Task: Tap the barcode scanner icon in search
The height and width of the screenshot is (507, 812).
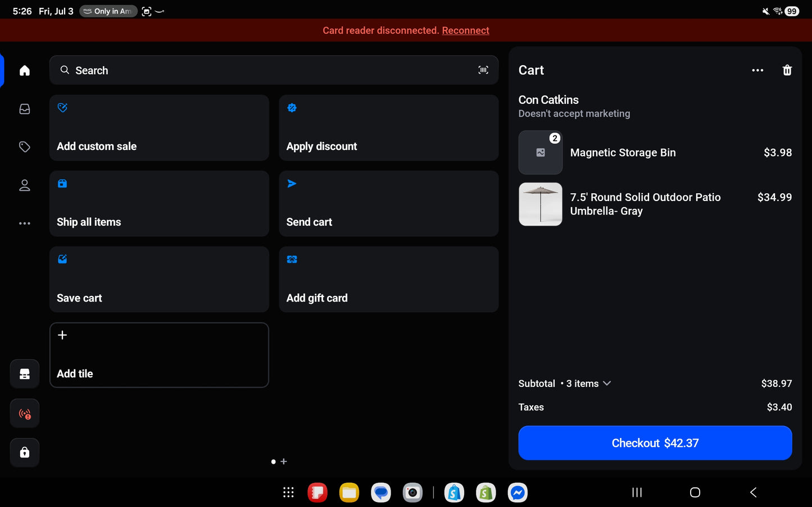Action: coord(483,70)
